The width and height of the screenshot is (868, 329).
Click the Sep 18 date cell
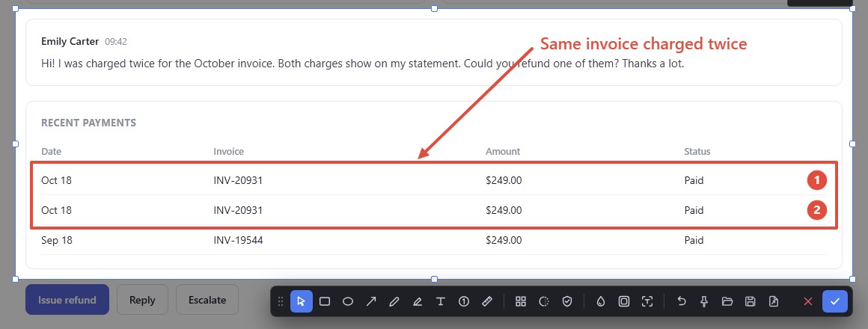click(x=56, y=240)
